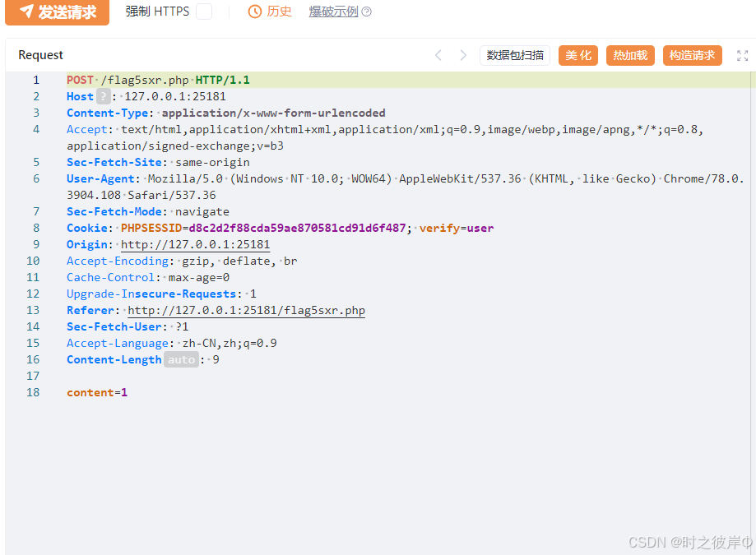Click line number 8 in the gutter

[x=35, y=228]
